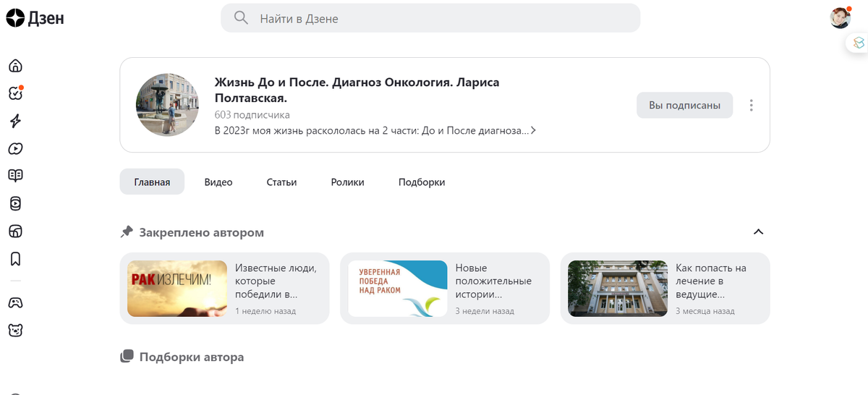This screenshot has width=868, height=395.
Task: Open the games controller sidebar icon
Action: [x=15, y=302]
